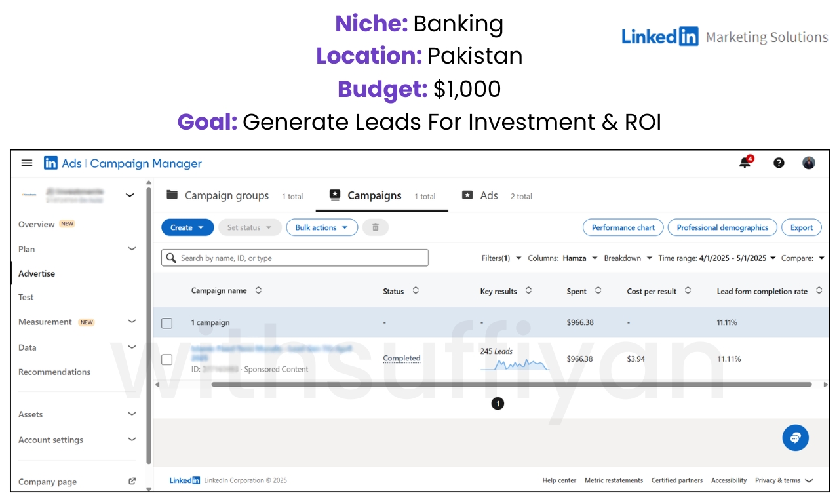This screenshot has height=504, width=839.
Task: Open the Certified partners link
Action: tap(677, 480)
